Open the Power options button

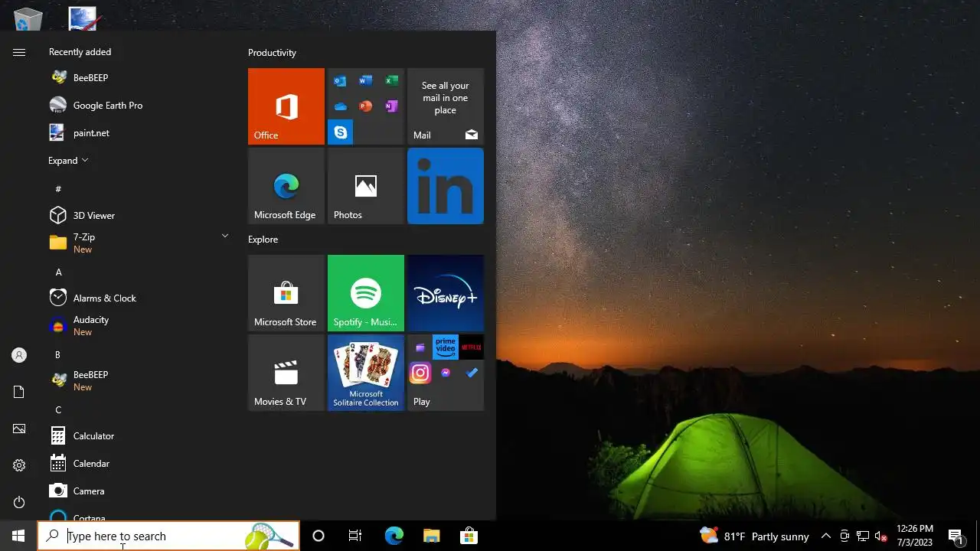point(19,502)
